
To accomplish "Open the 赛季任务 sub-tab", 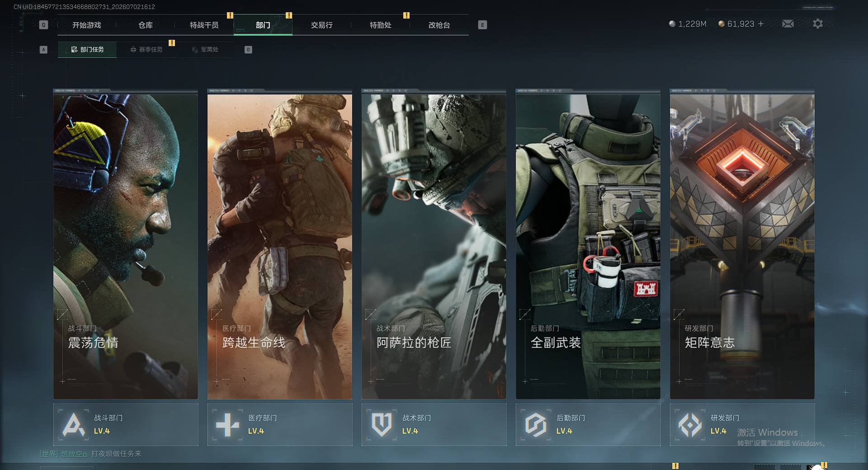I will click(x=146, y=50).
